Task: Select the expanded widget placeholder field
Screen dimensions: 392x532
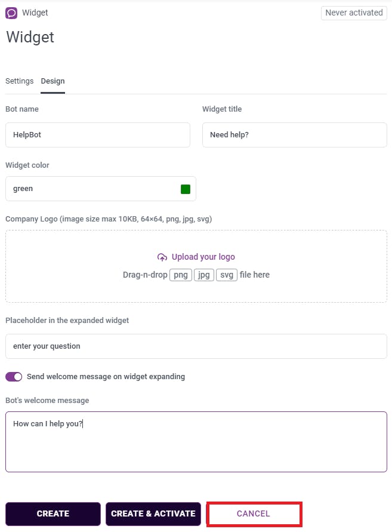Action: [x=196, y=346]
